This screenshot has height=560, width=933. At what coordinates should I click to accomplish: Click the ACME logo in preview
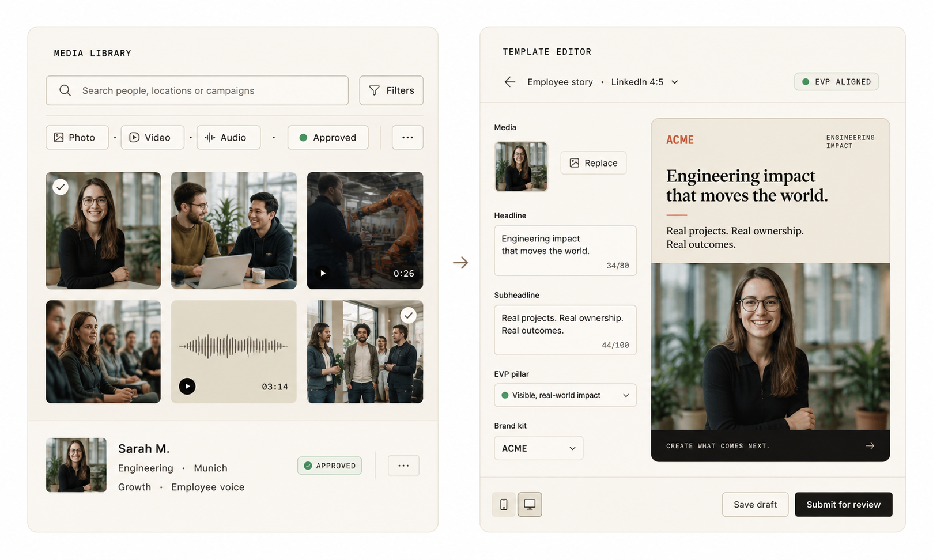680,140
